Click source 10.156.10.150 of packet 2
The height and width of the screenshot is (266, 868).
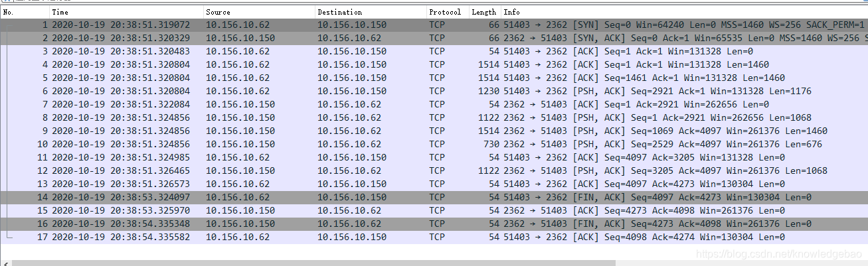point(240,38)
